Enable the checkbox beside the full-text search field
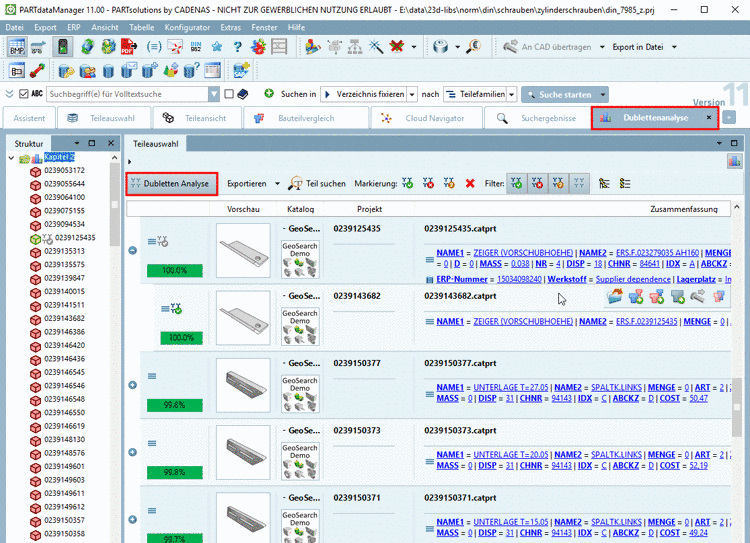The image size is (750, 543). tap(230, 94)
